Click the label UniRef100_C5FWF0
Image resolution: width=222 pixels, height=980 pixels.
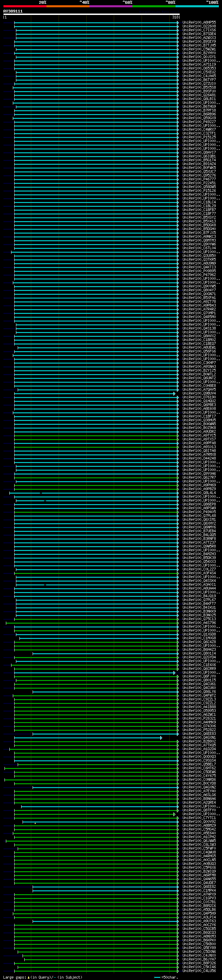click(199, 848)
